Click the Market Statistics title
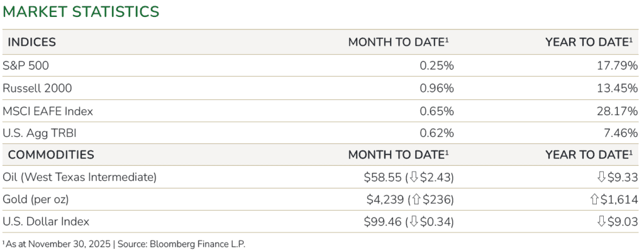Image resolution: width=644 pixels, height=252 pixels. (x=81, y=12)
